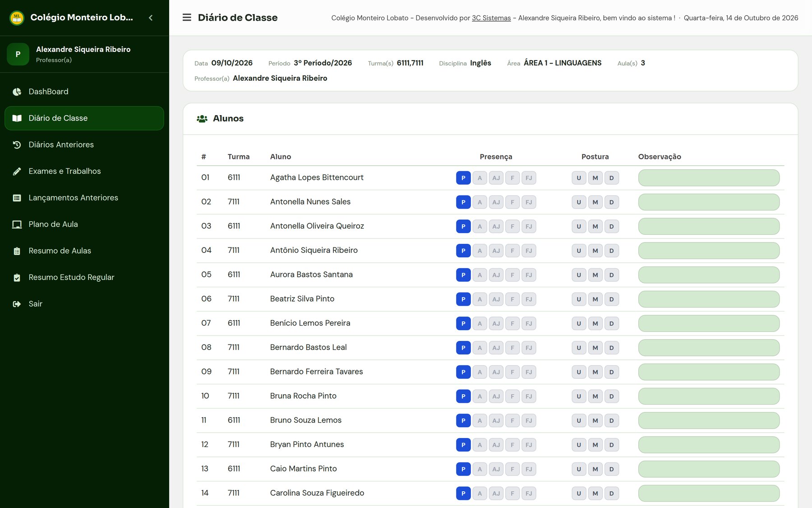Click observation field for Antônio Siqueira Ribeiro
The image size is (812, 508).
point(709,251)
